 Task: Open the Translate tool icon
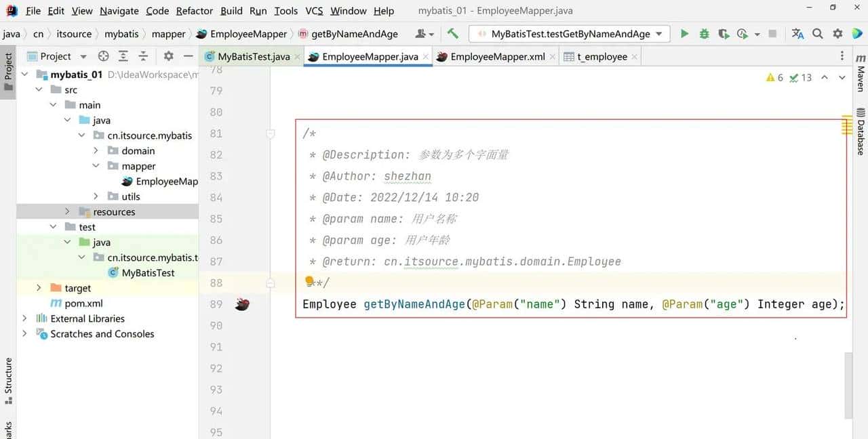tap(797, 33)
